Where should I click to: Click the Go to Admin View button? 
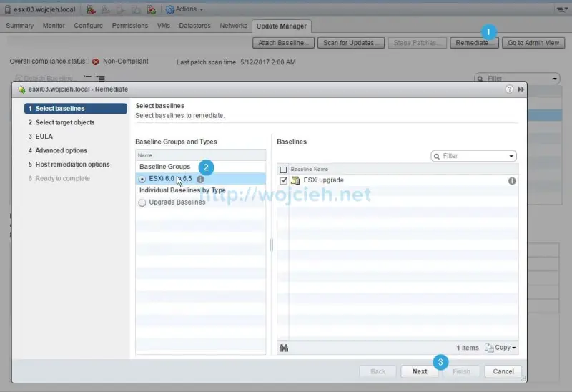coord(533,43)
